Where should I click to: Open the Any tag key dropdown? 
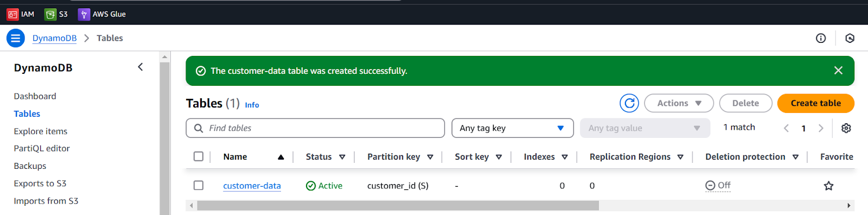513,128
